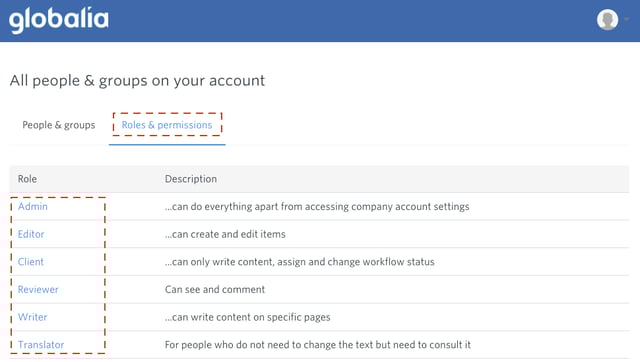Open the Reviewer role link
Screen dimensions: 640x362
tap(38, 289)
